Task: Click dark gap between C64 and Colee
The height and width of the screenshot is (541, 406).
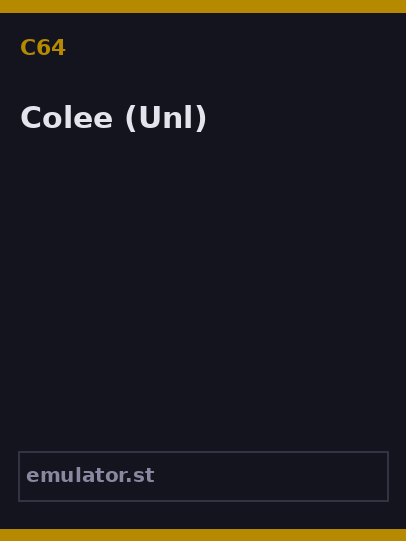Action: tap(203, 80)
